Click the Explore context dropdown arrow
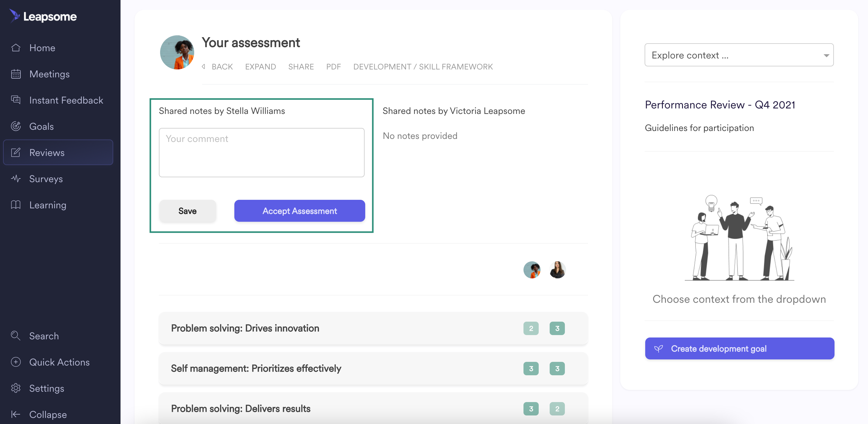Image resolution: width=868 pixels, height=424 pixels. coord(826,55)
